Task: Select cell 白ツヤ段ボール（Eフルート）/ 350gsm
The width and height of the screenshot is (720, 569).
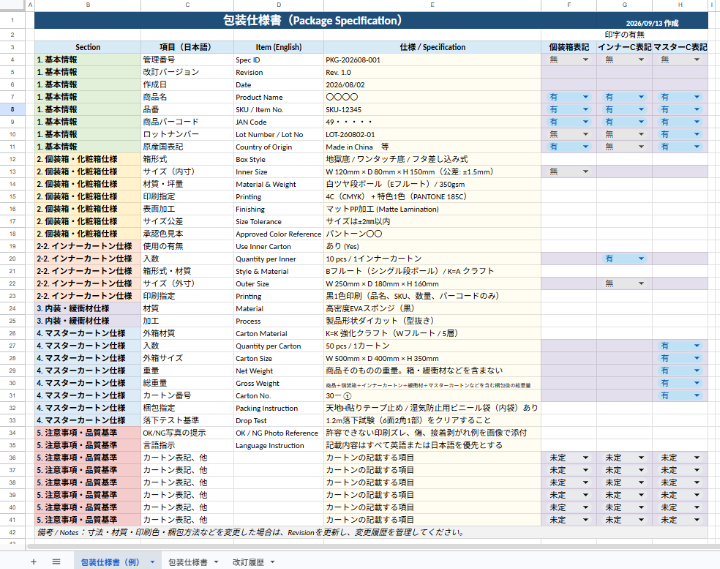Action: coord(432,184)
